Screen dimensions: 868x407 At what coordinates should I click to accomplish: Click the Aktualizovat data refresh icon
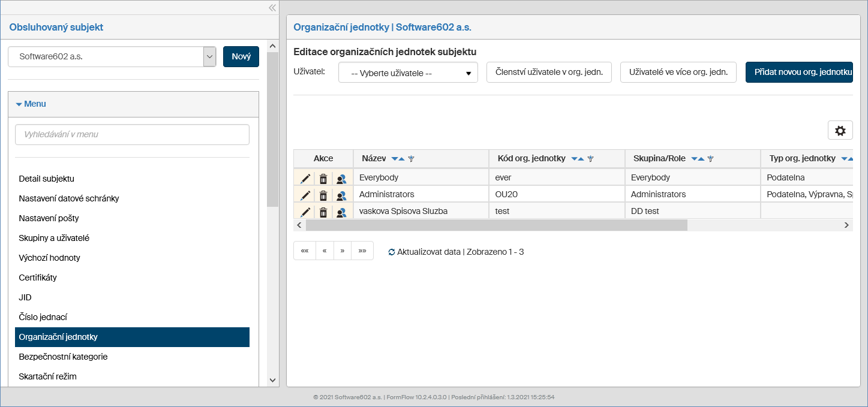coord(392,252)
